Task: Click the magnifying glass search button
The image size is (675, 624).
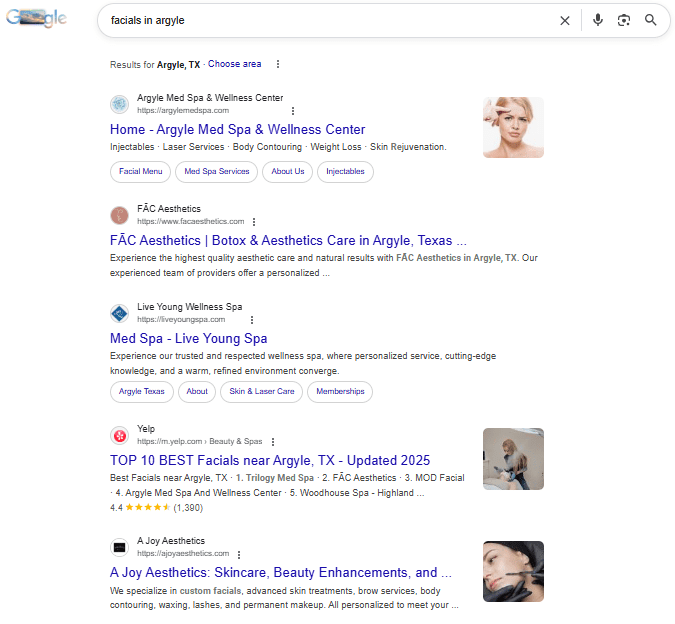Action: 650,20
